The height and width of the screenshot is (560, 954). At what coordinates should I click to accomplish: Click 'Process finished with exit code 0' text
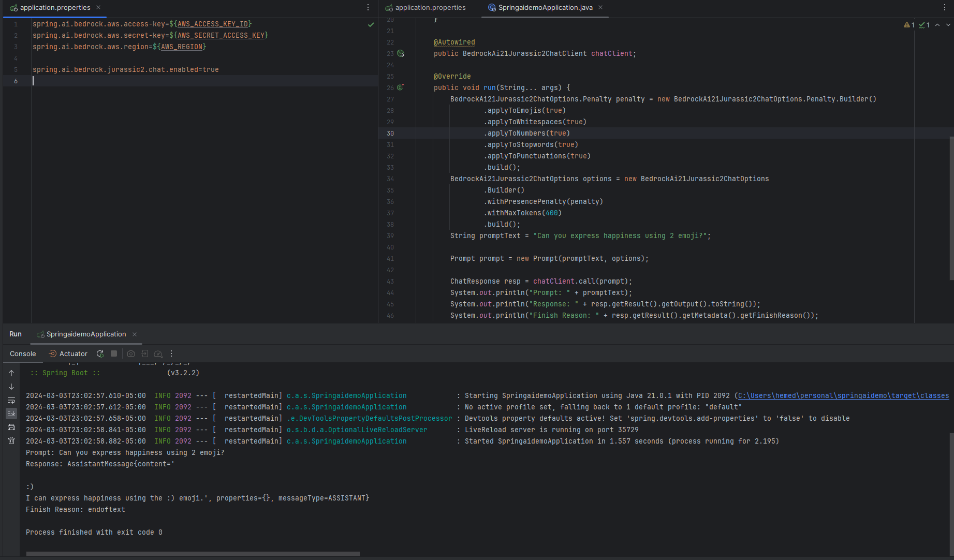click(94, 532)
